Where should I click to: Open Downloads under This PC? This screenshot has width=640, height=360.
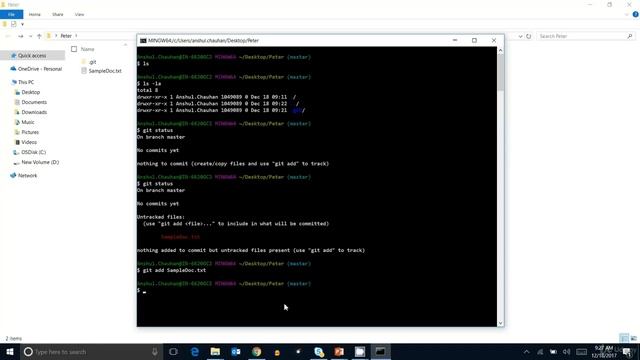click(x=34, y=112)
